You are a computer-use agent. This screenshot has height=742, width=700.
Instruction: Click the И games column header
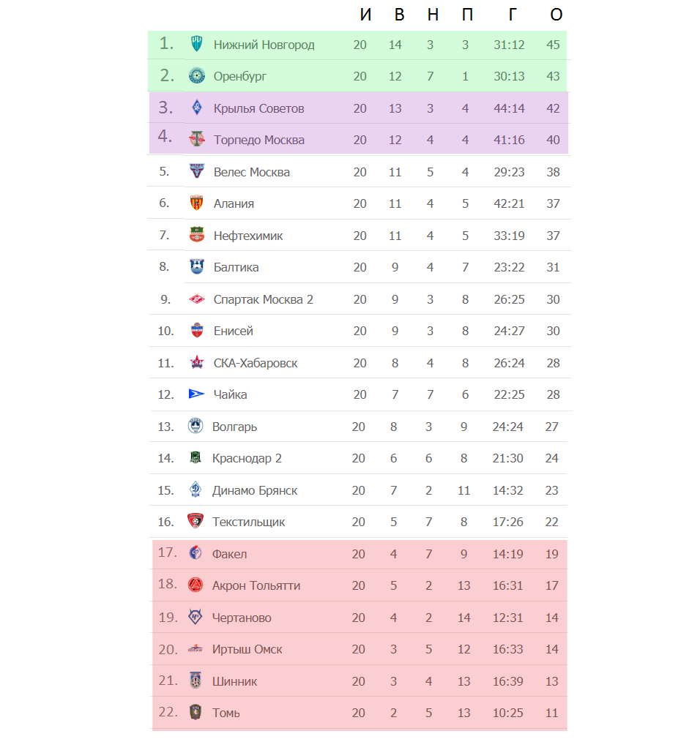(x=365, y=15)
